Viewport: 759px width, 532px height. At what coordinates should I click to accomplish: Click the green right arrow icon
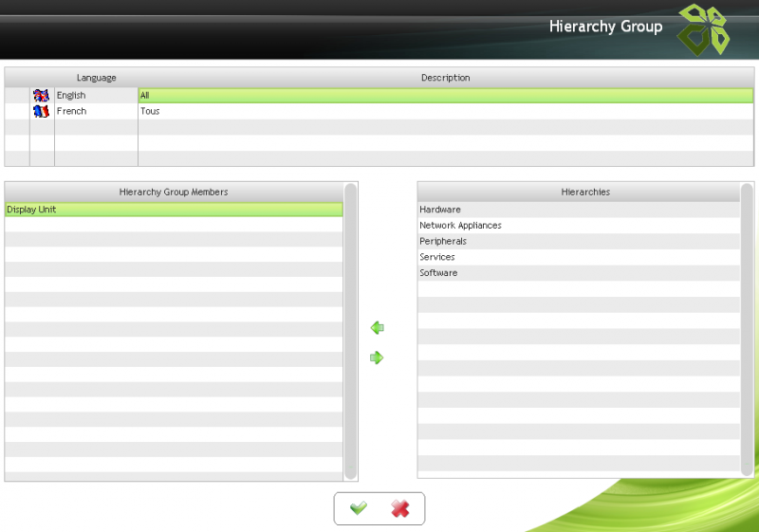(377, 358)
